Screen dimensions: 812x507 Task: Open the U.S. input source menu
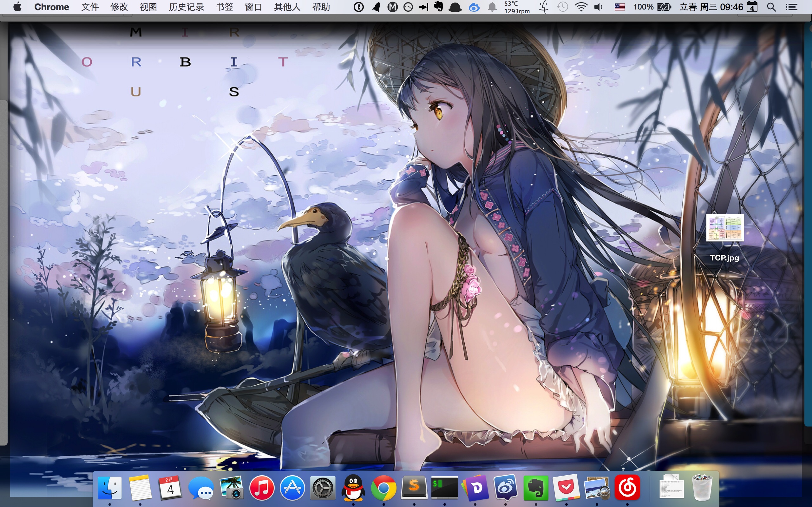coord(619,7)
